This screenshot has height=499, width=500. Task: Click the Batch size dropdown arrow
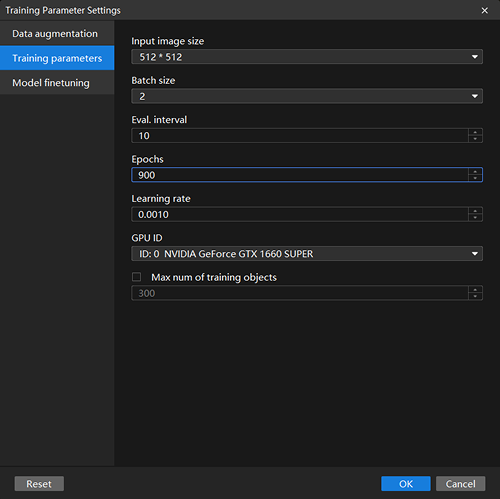(x=475, y=96)
